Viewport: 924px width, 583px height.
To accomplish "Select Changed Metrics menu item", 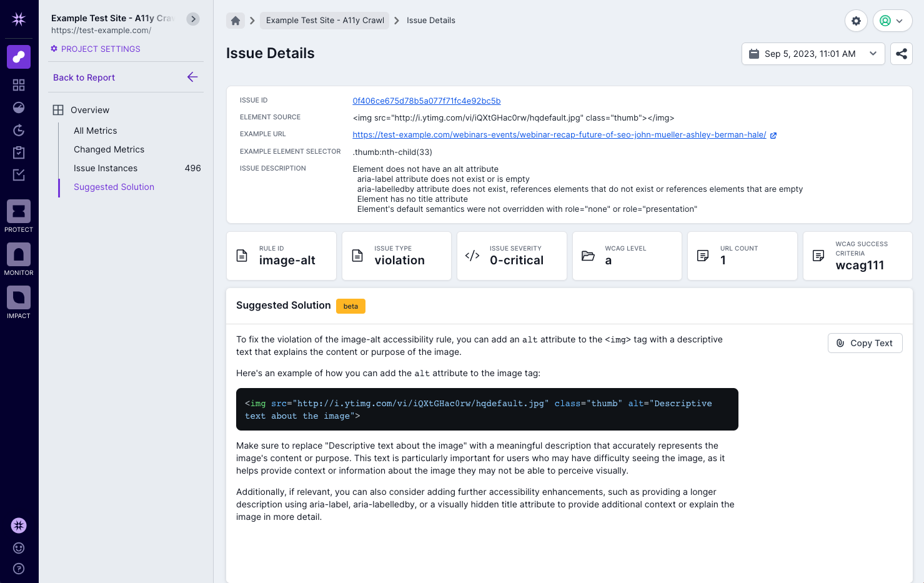I will point(109,149).
